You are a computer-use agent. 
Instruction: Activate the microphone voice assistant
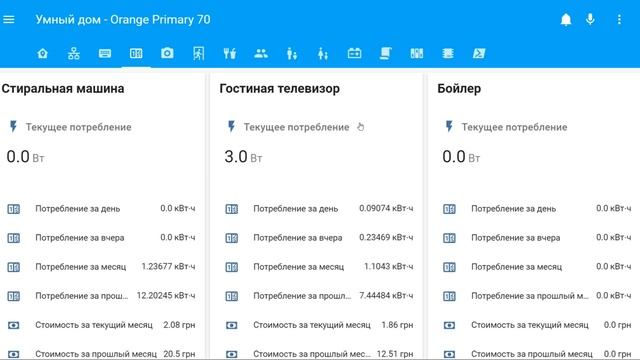coord(590,20)
